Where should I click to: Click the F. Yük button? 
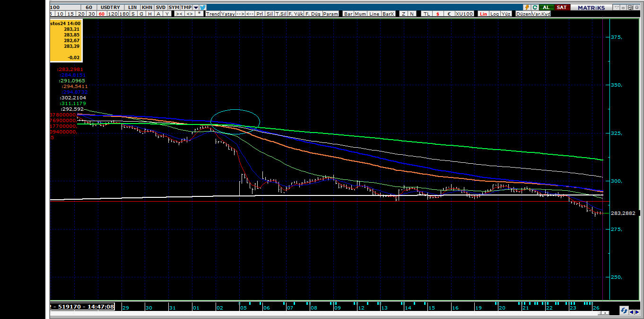(296, 14)
